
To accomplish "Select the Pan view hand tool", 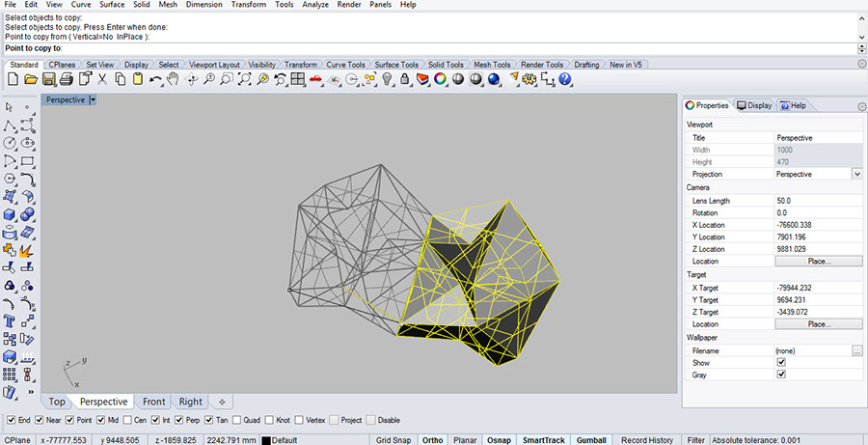I will click(173, 79).
